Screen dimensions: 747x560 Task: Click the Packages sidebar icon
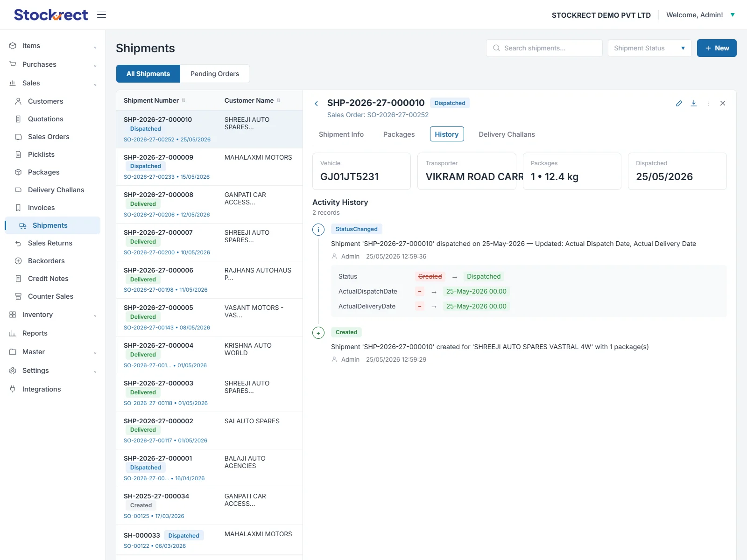(x=18, y=172)
